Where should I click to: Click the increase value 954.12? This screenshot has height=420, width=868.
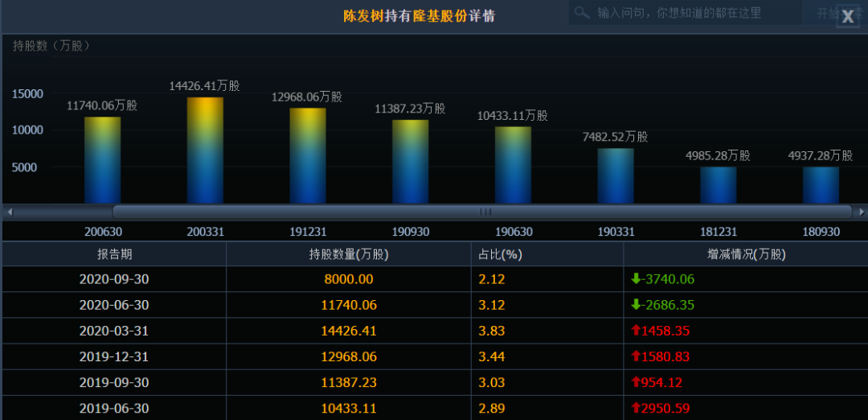(x=657, y=382)
